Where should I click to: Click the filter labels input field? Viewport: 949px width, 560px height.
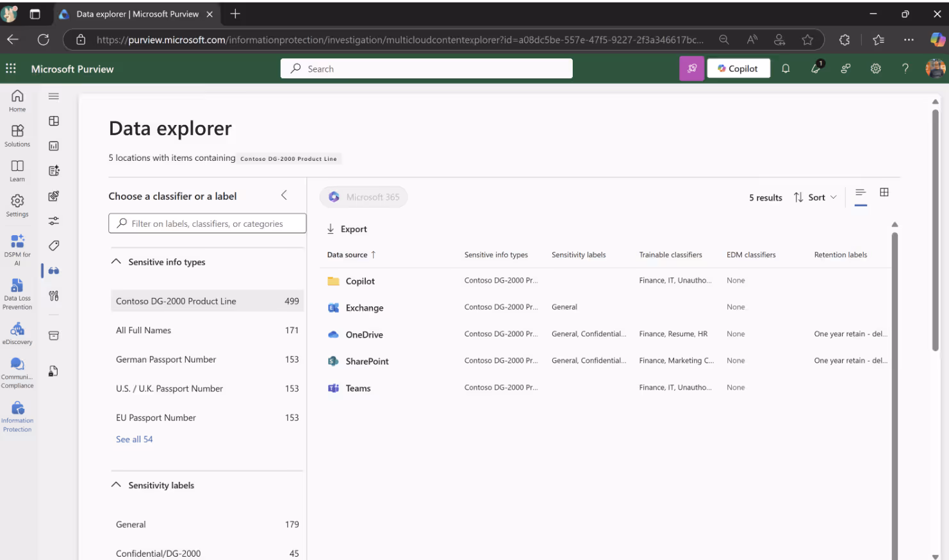(x=207, y=224)
